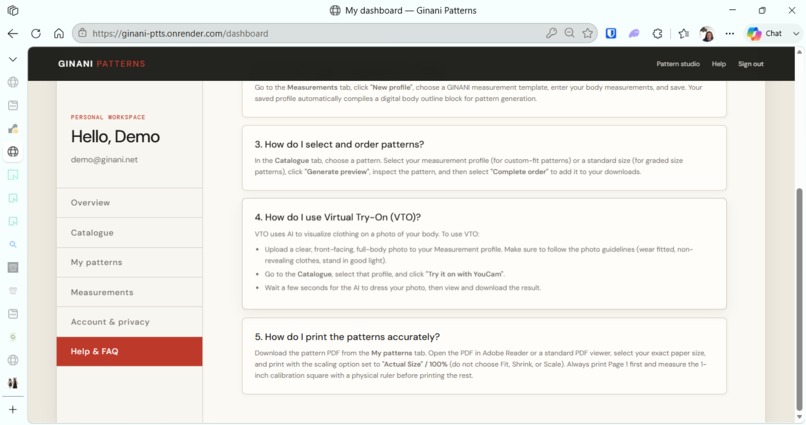Click the bold "Try it on with YouCam" text
The height and width of the screenshot is (425, 806).
click(465, 274)
